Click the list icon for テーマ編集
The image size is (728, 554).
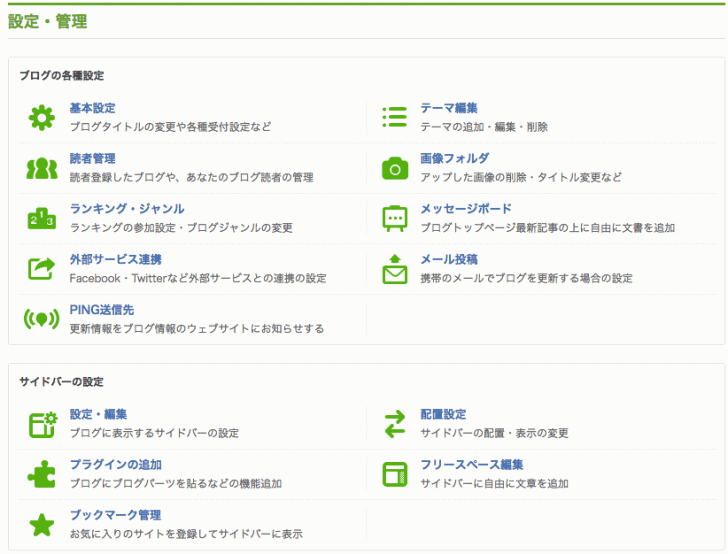[395, 118]
